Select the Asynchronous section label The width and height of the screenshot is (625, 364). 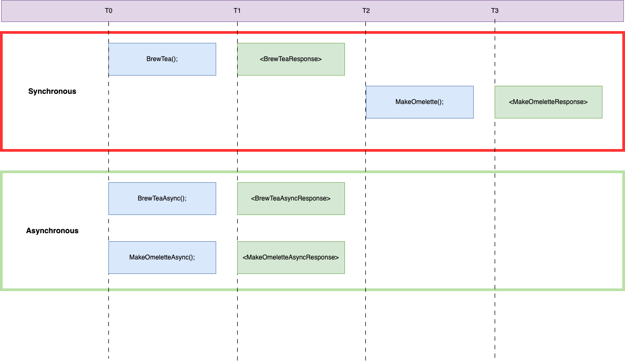[x=52, y=231]
